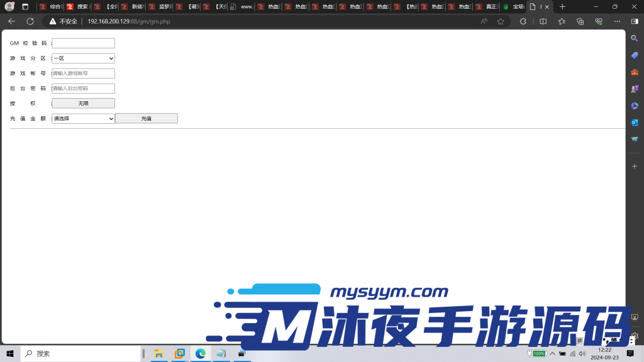Click the favorites star in the address bar

(501, 21)
